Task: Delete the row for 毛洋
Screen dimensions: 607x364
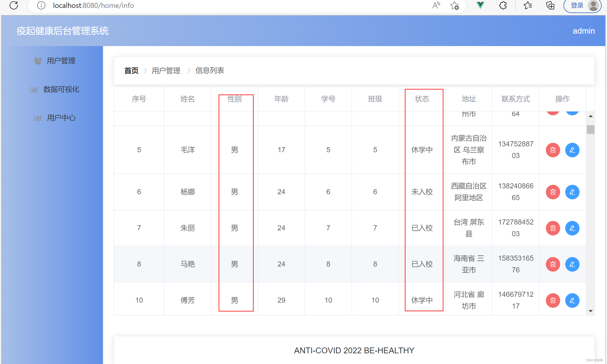Action: (553, 150)
